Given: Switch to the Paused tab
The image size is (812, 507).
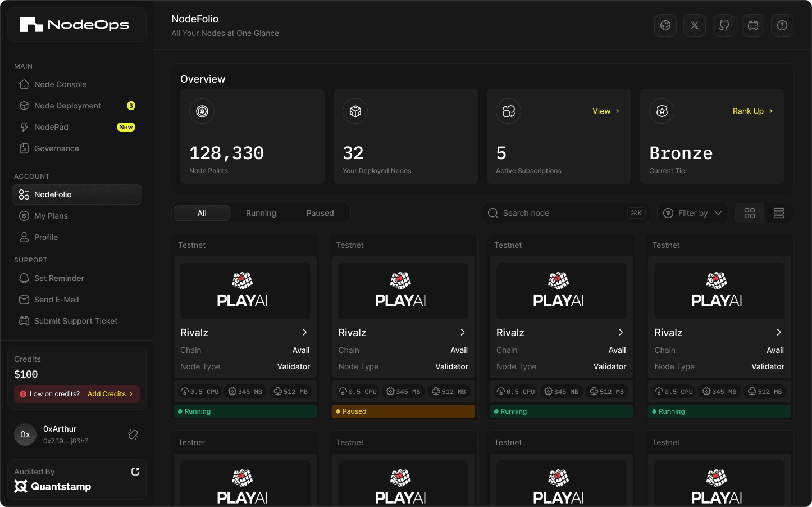Looking at the screenshot, I should coord(320,213).
